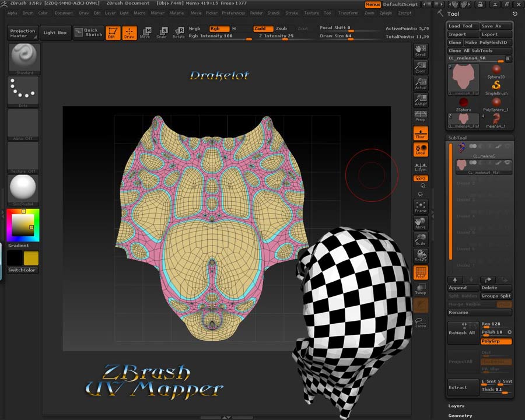525x420 pixels.
Task: Toggle Zadd sculpting mode
Action: (263, 29)
